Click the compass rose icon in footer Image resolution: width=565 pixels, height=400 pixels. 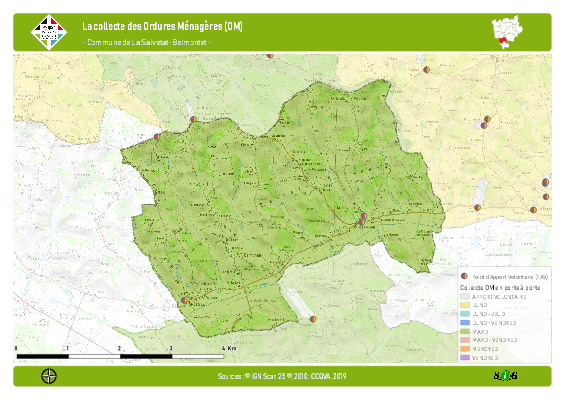point(49,376)
